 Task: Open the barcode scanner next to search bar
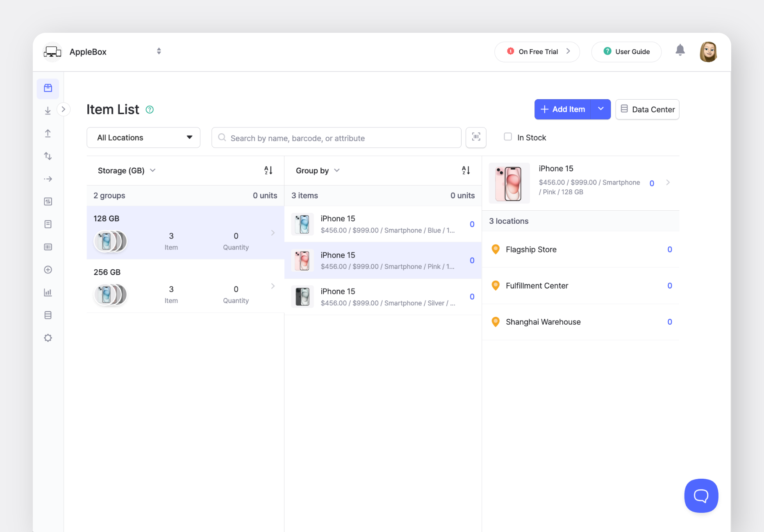pyautogui.click(x=476, y=137)
